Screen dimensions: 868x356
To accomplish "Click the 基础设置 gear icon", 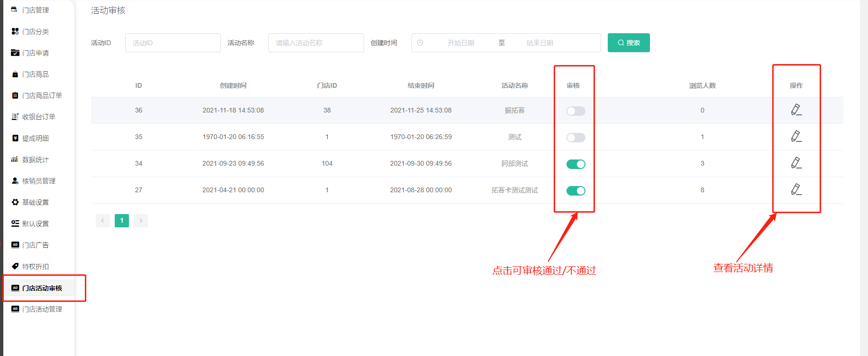I will (x=15, y=202).
